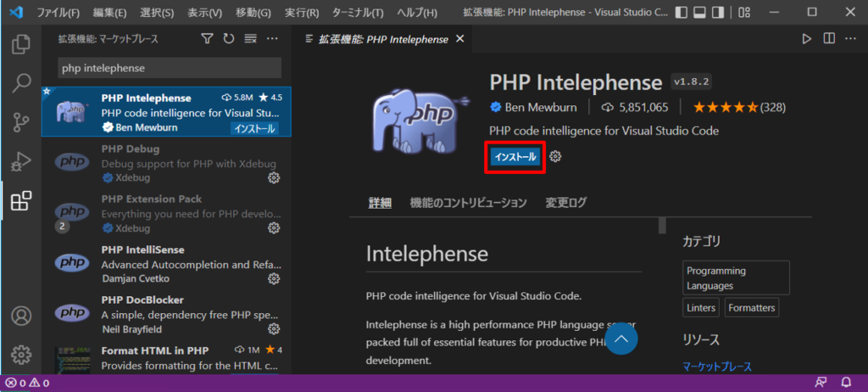Open the gear for PHP Debug extension
This screenshot has height=392, width=868.
(274, 178)
